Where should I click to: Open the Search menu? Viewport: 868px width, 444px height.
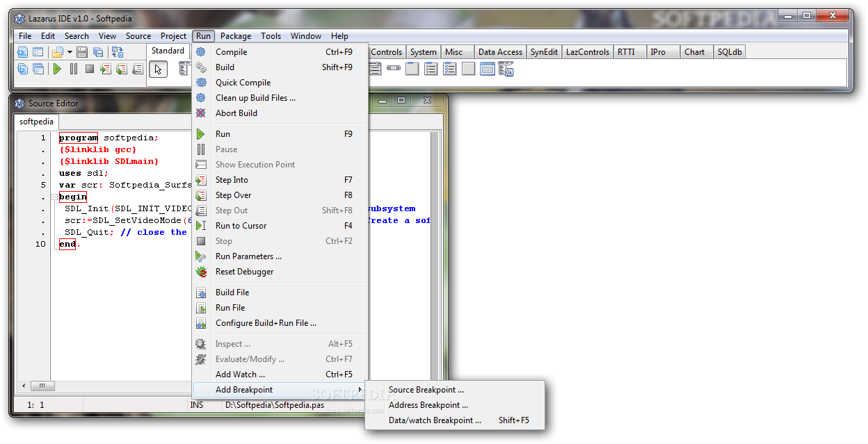(77, 36)
